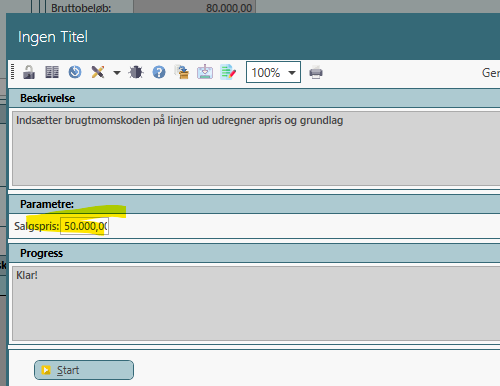Click the Beskrivelse section header

[254, 98]
